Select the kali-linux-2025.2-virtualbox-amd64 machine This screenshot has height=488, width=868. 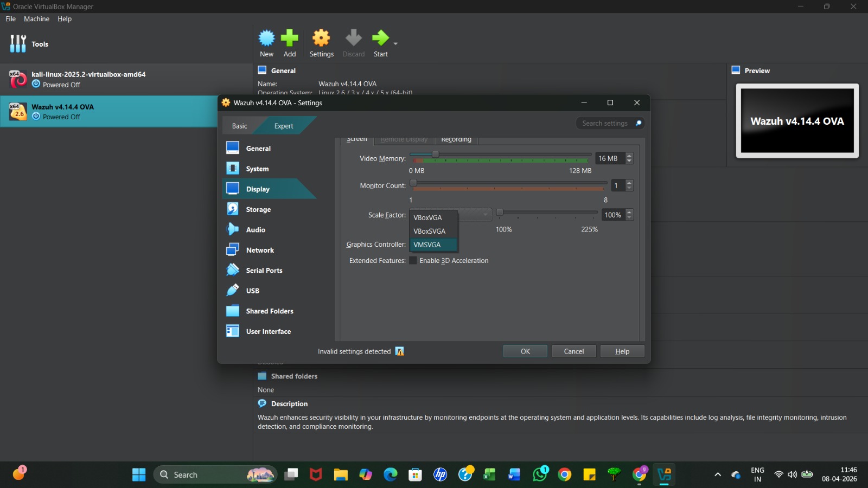pyautogui.click(x=126, y=79)
